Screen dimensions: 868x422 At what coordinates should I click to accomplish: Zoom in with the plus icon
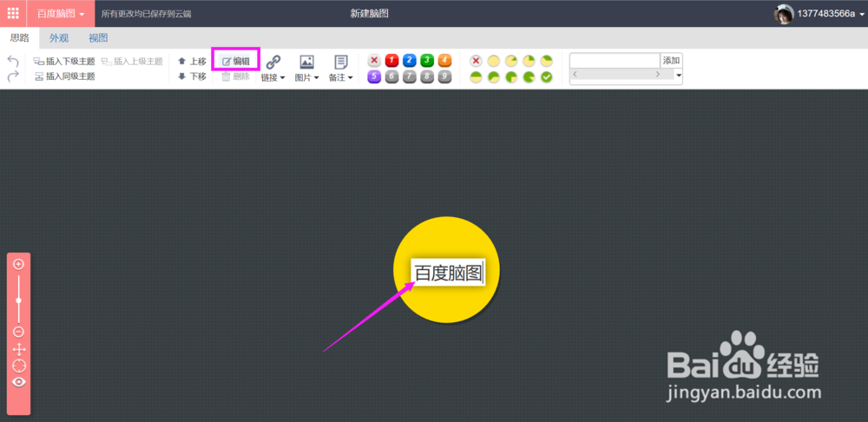[18, 264]
